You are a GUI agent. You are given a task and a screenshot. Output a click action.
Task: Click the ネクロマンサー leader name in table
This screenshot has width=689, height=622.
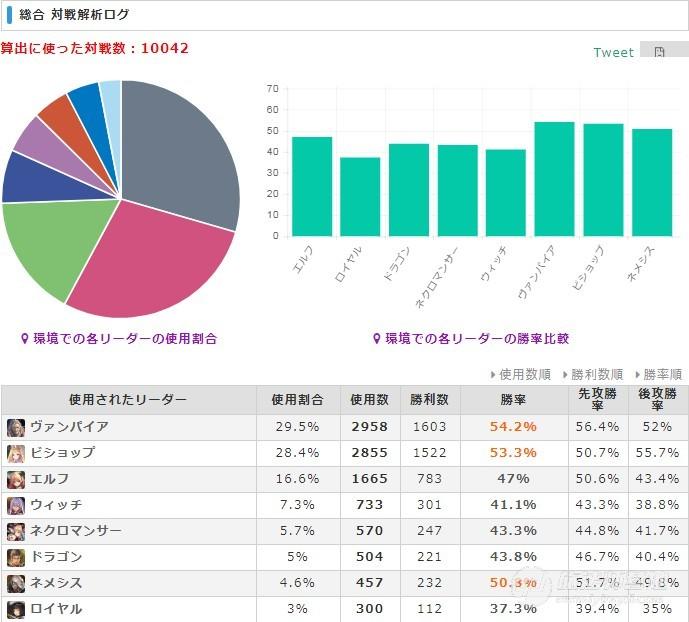tap(76, 530)
